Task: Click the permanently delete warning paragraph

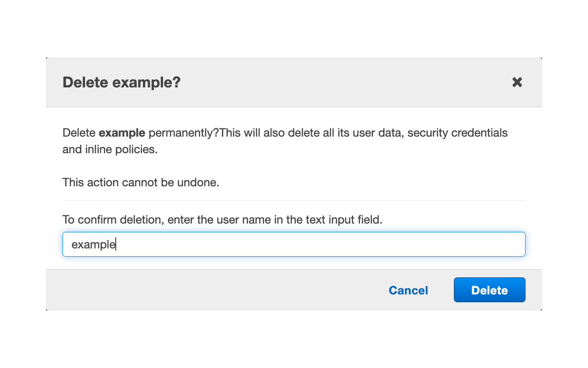Action: pyautogui.click(x=285, y=140)
